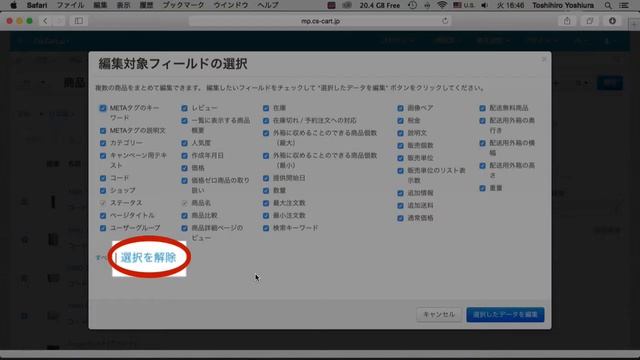The image size is (640, 360).
Task: Uncheck 配送用外箱の高さ checkbox
Action: coord(482,166)
